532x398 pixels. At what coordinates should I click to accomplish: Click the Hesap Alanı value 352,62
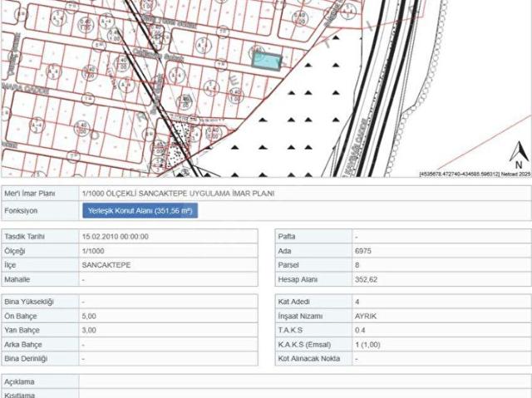coord(366,281)
